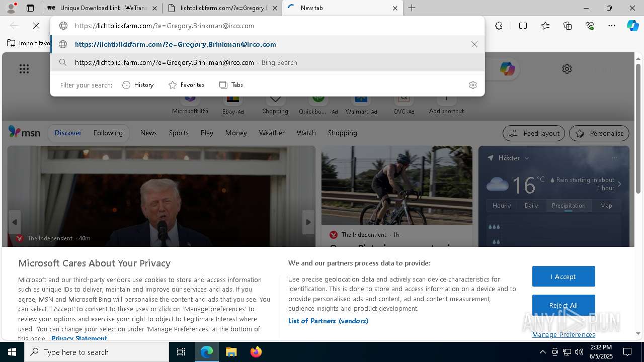Expand the Höxter location dropdown

click(527, 158)
